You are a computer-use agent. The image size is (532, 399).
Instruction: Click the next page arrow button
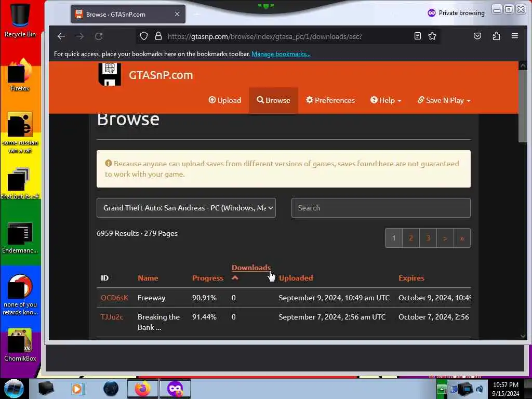pos(445,238)
